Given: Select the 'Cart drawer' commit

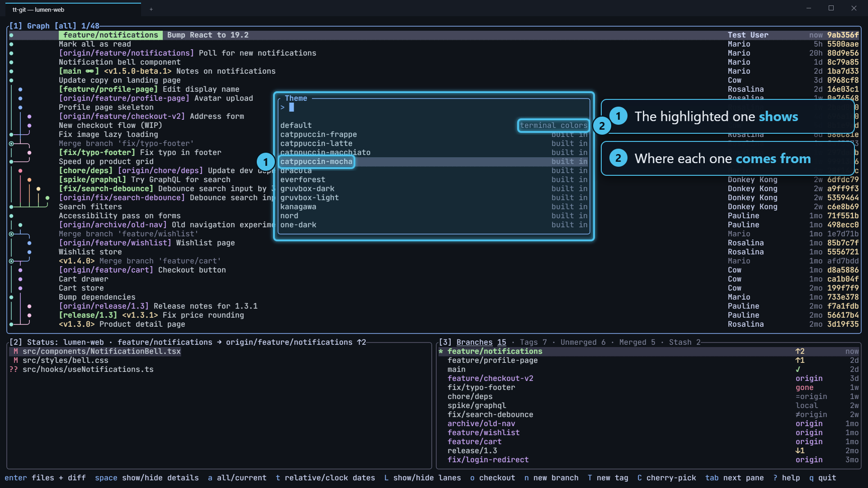Looking at the screenshot, I should point(434,279).
